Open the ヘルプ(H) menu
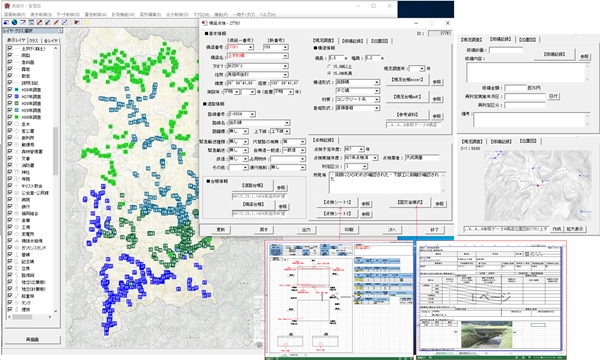600x360 pixels. 267,15
